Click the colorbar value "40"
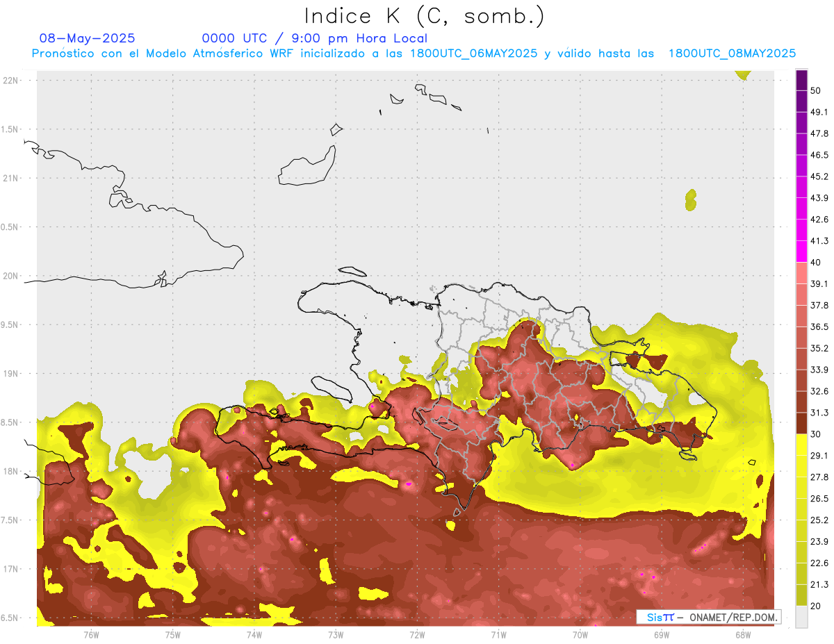 816,263
